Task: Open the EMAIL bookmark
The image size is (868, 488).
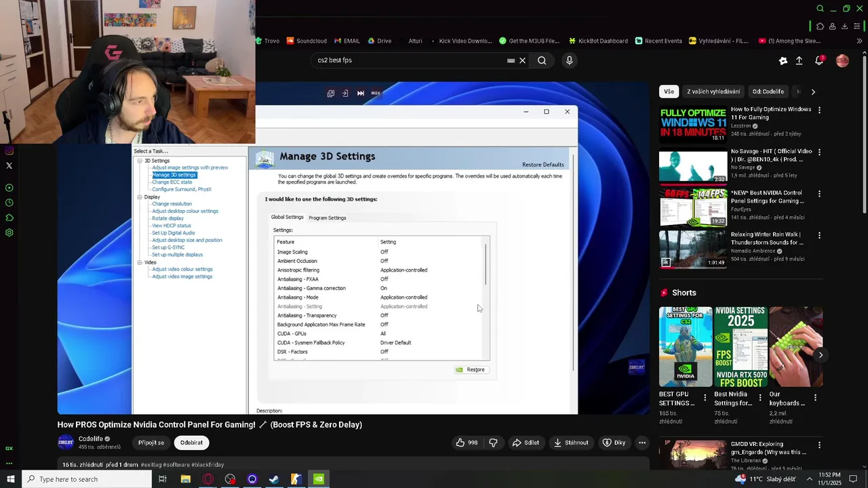Action: pyautogui.click(x=347, y=41)
